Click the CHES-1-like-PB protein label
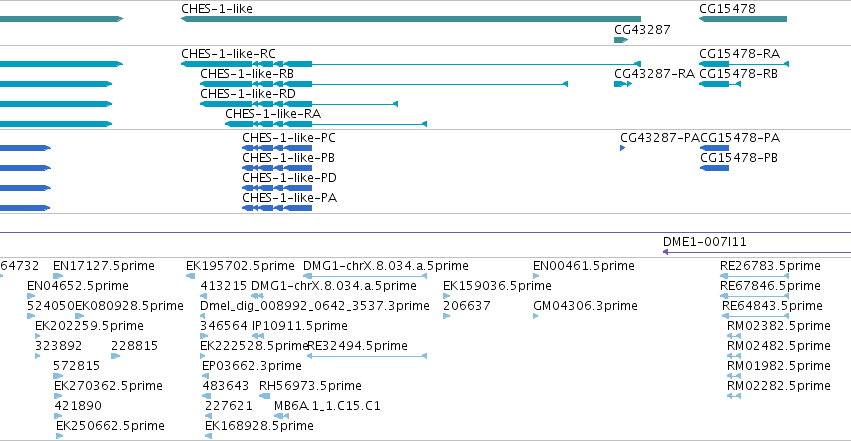851x441 pixels. [x=288, y=158]
